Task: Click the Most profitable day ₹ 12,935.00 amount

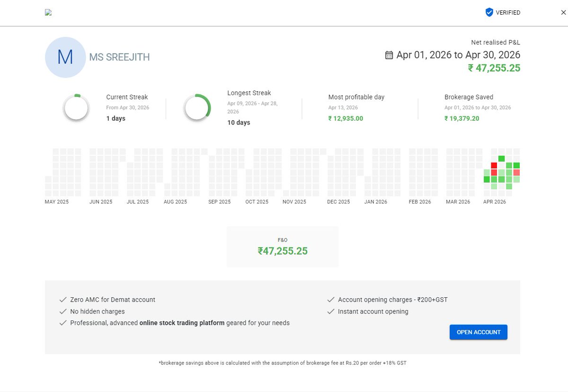Action: (346, 118)
